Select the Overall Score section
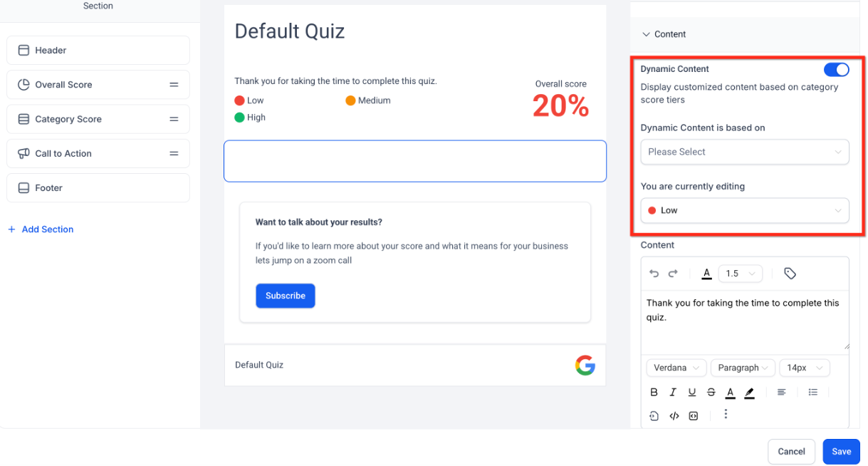Screen dimensions: 868x466 click(x=98, y=85)
